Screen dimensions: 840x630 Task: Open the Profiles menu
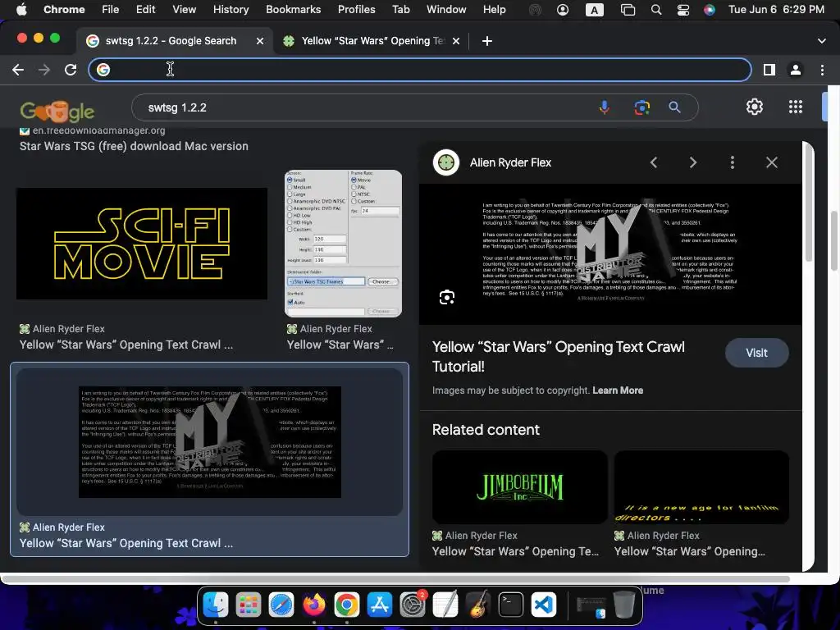[x=356, y=9]
